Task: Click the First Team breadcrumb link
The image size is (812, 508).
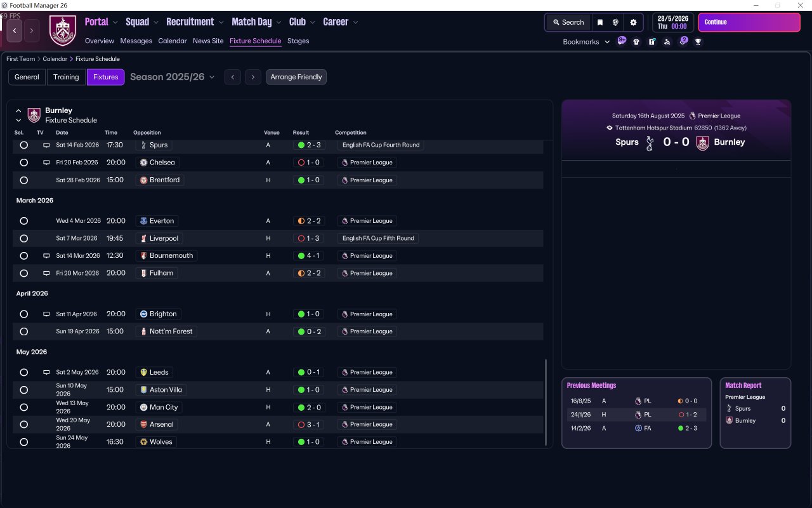Action: (x=21, y=59)
